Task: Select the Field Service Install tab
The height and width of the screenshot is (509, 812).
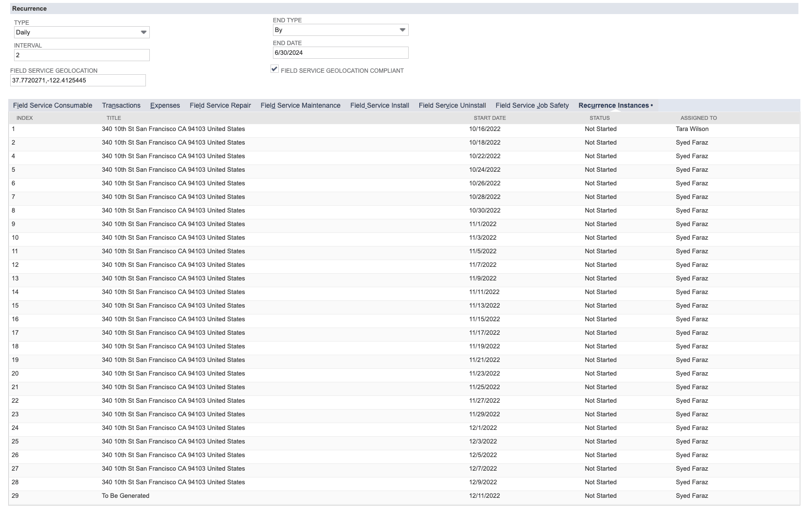Action: coord(380,105)
